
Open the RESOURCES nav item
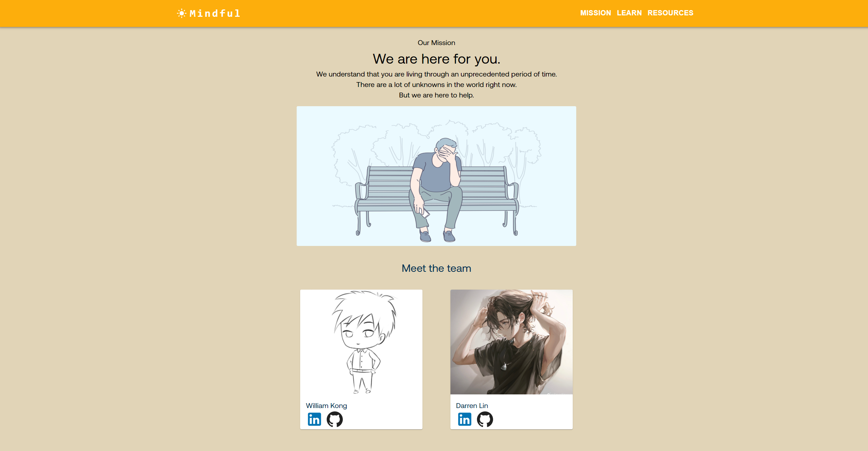pyautogui.click(x=670, y=13)
